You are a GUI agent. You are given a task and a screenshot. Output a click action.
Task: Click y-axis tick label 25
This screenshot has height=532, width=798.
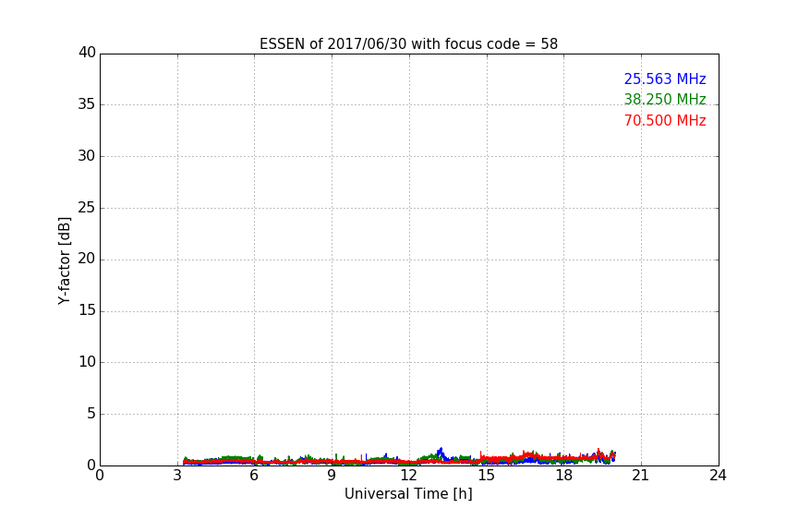pyautogui.click(x=87, y=207)
